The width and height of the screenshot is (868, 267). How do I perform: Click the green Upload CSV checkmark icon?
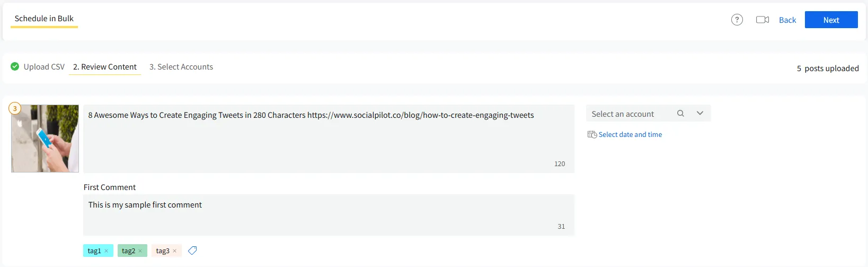15,66
